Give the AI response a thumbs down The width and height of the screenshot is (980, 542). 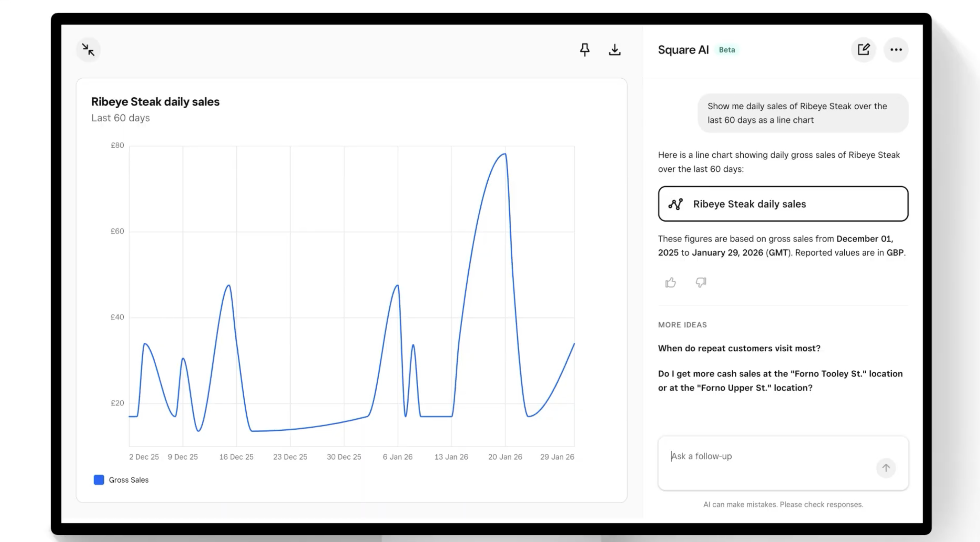(700, 282)
